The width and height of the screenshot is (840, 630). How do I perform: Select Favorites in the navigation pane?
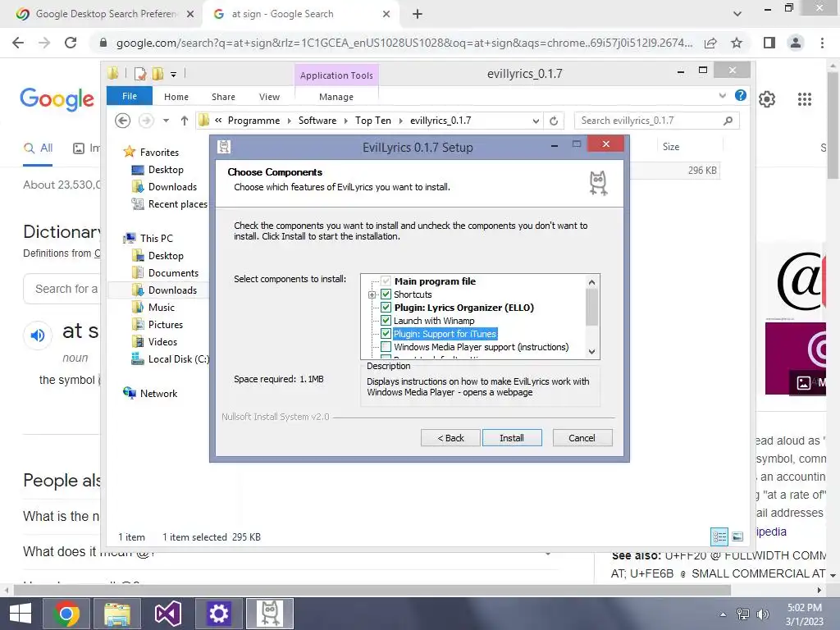point(159,152)
